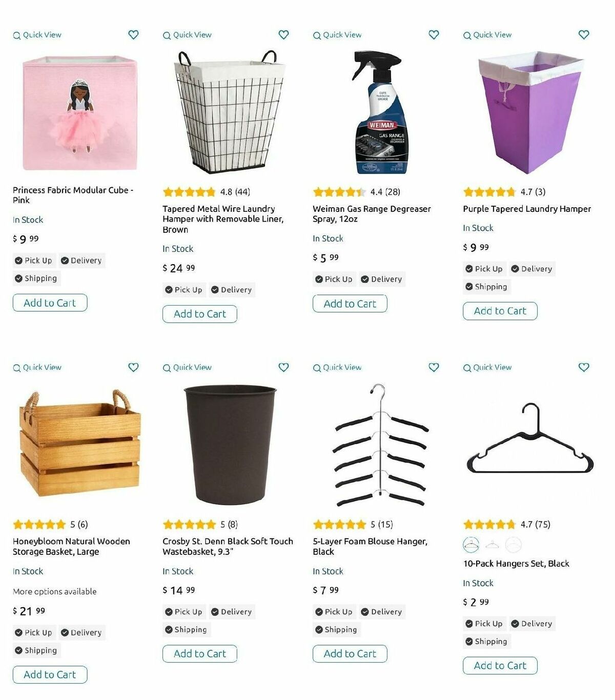
Task: Select the black hanger color swatch
Action: click(x=471, y=545)
